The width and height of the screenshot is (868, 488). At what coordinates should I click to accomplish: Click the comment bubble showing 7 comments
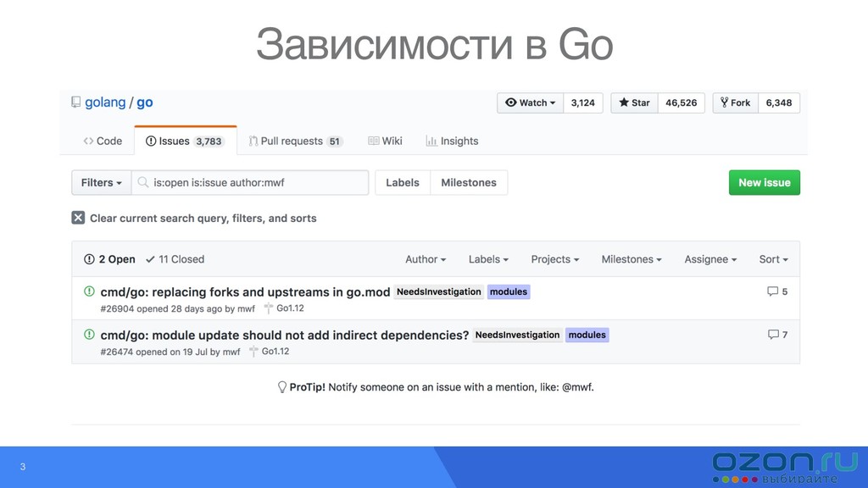(773, 334)
